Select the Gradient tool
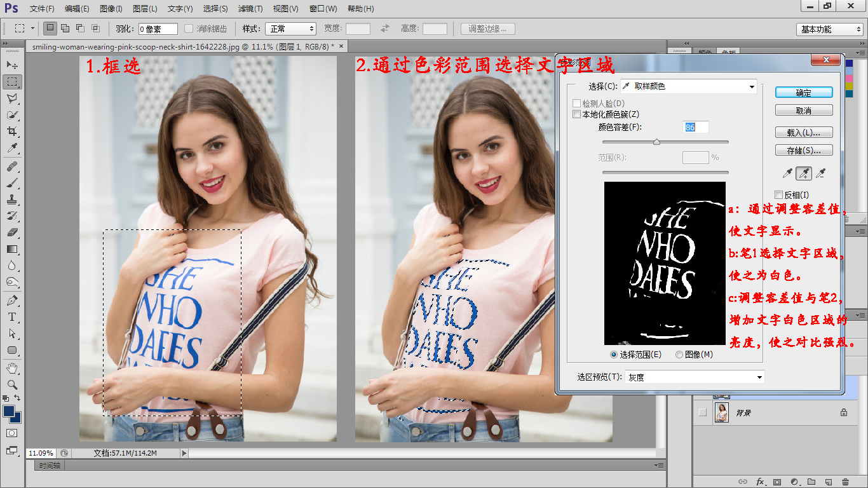The width and height of the screenshot is (868, 488). (12, 249)
